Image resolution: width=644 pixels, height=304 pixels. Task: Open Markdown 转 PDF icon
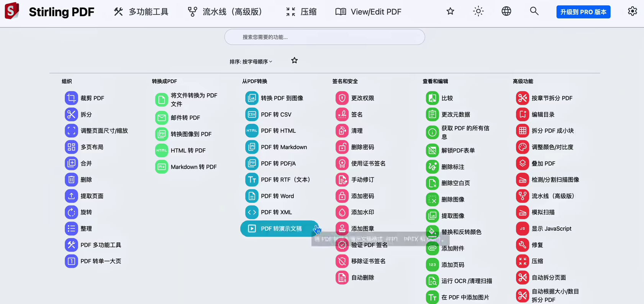click(x=162, y=167)
